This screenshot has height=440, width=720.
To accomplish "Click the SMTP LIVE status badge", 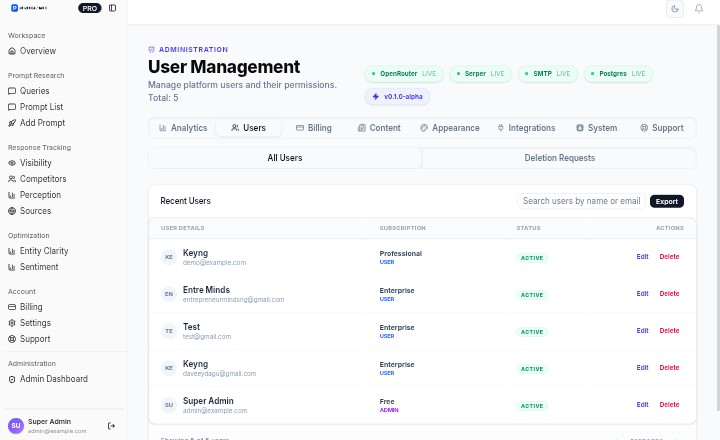I will coord(547,74).
